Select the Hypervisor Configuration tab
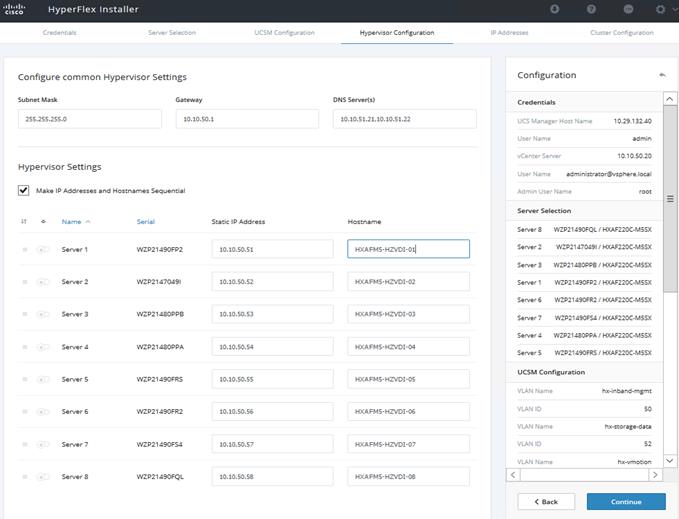This screenshot has height=519, width=679. tap(397, 32)
